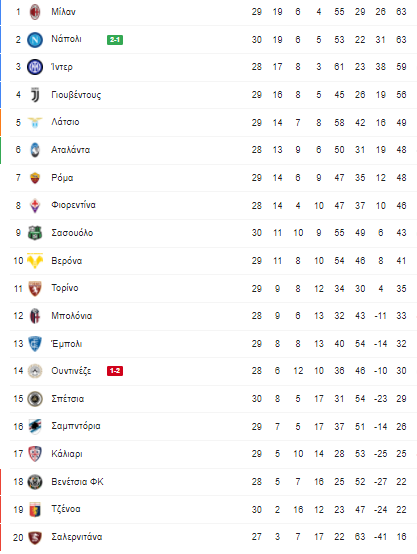This screenshot has width=417, height=554.
Task: Select the Έμπολι team name
Action: [x=67, y=343]
